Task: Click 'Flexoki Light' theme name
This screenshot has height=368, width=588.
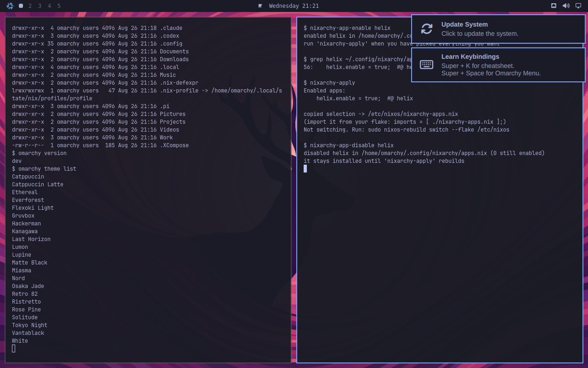Action: tap(33, 208)
